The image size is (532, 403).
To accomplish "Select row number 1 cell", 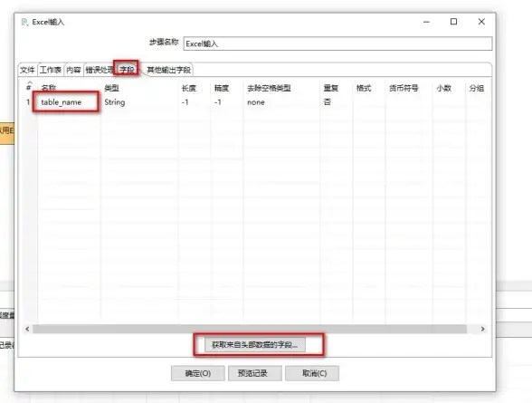I will pos(29,102).
